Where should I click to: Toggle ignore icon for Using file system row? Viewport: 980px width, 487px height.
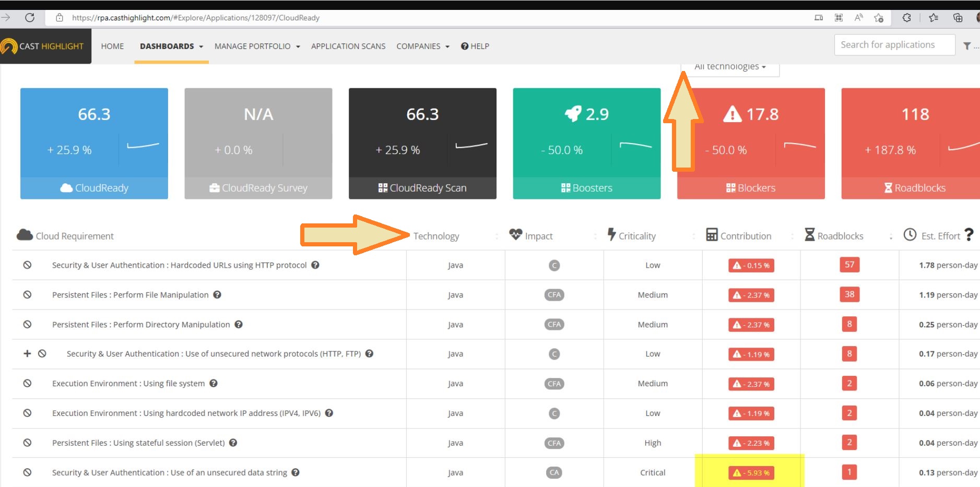(27, 383)
